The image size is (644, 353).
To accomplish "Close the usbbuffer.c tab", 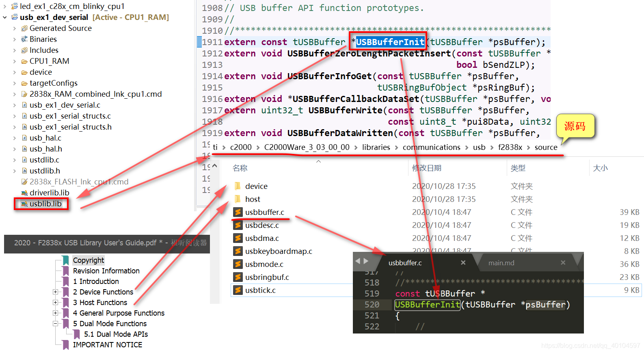I will pos(463,263).
